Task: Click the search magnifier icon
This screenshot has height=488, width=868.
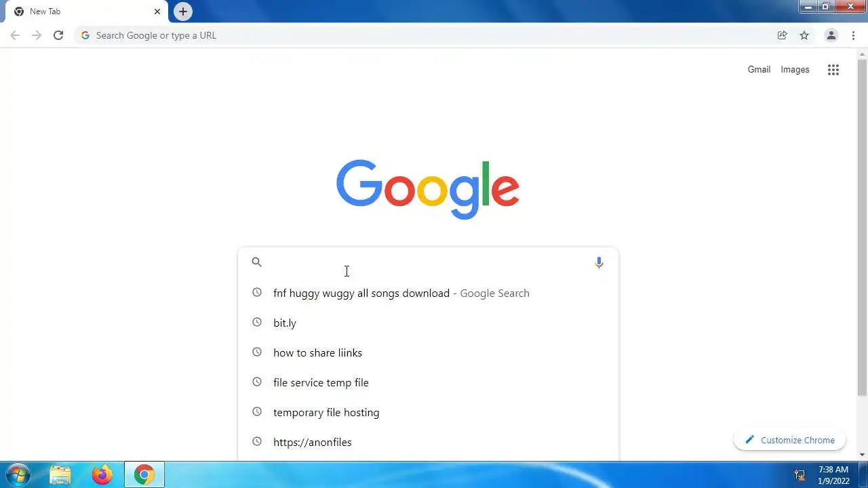Action: tap(256, 262)
